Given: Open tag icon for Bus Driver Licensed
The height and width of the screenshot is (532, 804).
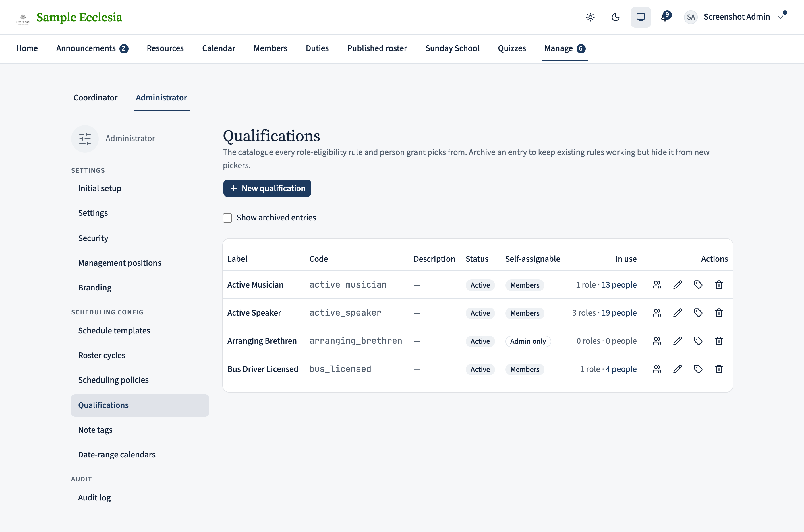Looking at the screenshot, I should click(698, 369).
